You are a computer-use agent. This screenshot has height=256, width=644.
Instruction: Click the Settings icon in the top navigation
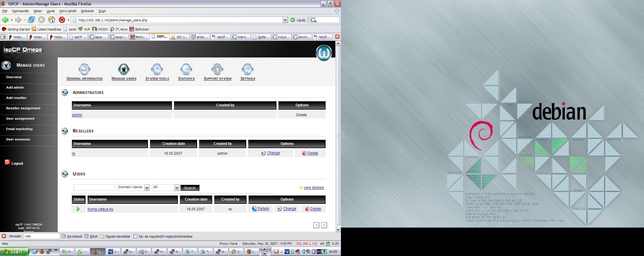247,69
